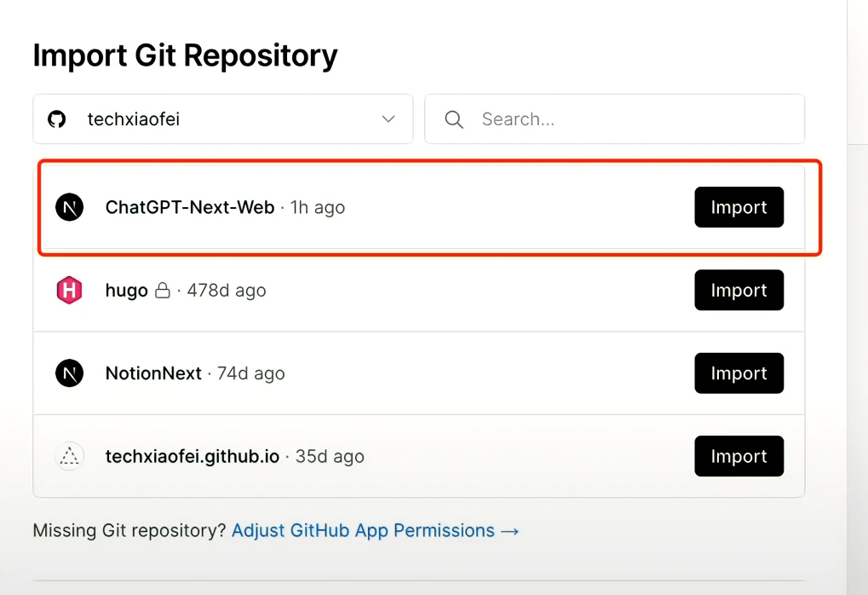
Task: Click the arrow after Adjust GitHub App Permissions
Action: [x=509, y=531]
